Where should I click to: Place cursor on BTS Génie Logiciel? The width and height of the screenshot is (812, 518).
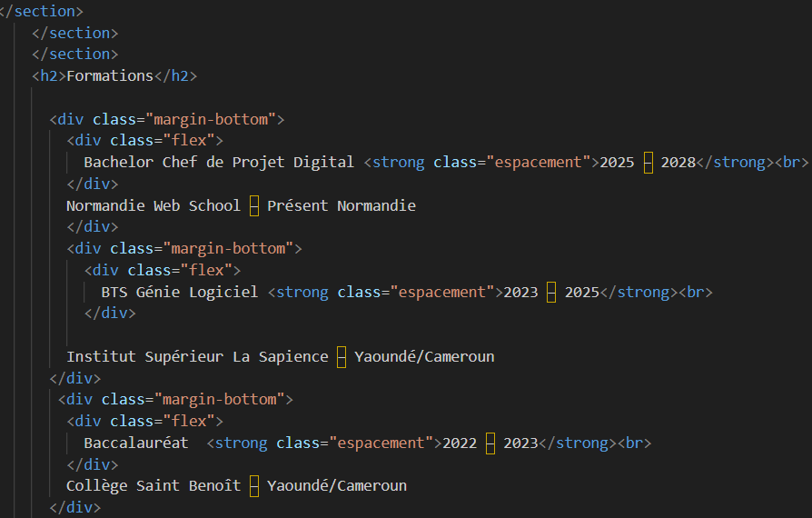(x=179, y=292)
